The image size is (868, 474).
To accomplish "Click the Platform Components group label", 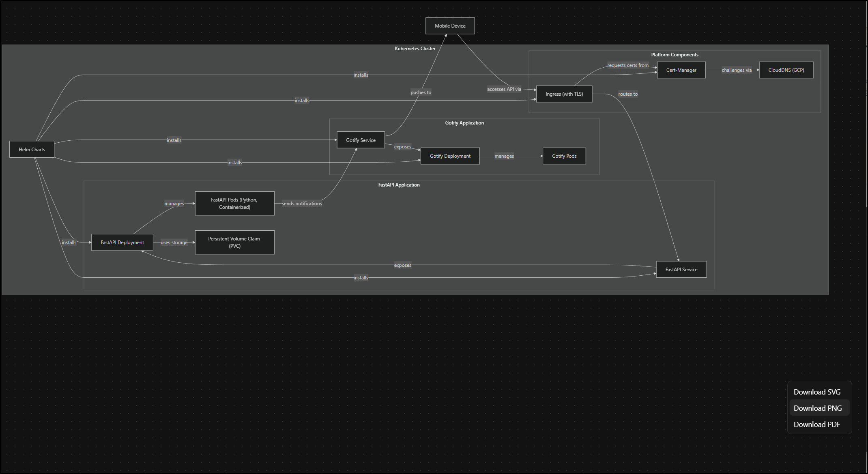I will click(x=675, y=55).
